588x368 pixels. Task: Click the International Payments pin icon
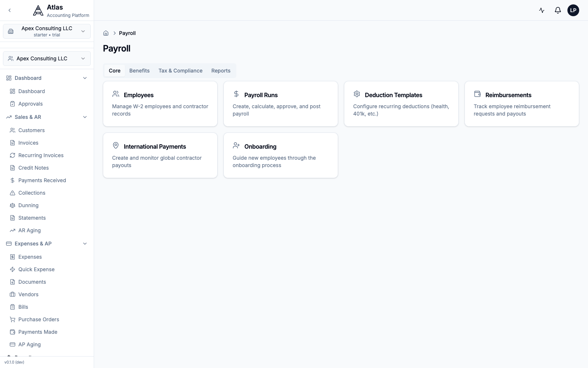116,146
